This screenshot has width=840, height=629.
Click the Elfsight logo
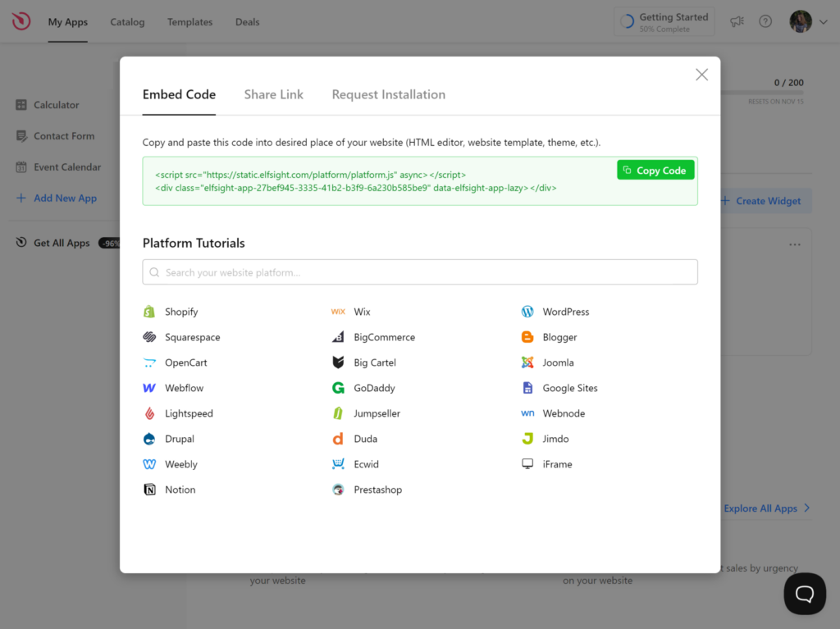(20, 21)
